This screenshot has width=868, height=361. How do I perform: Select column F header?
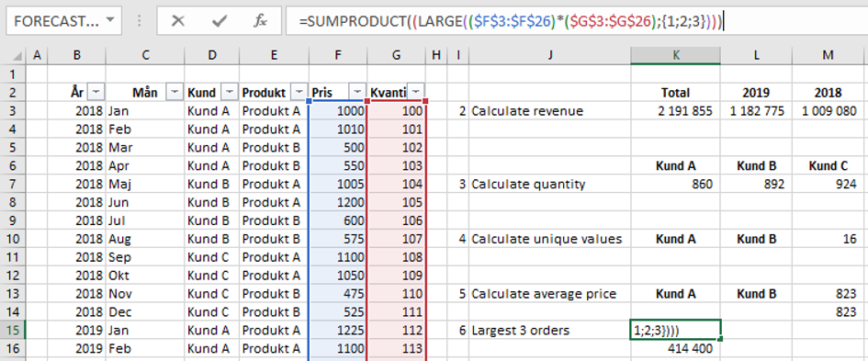point(338,55)
